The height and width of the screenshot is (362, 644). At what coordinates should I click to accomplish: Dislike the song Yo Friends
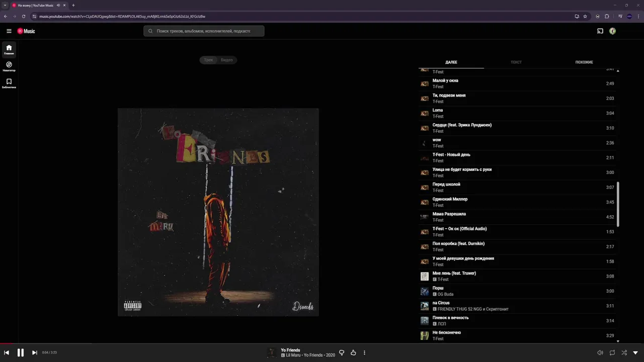[342, 352]
